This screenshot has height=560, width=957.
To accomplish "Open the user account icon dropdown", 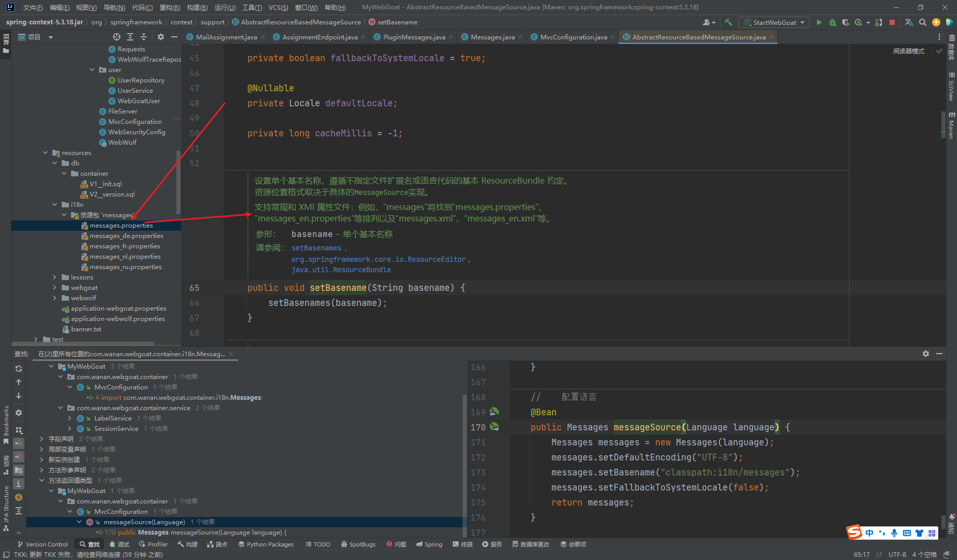I will click(709, 22).
